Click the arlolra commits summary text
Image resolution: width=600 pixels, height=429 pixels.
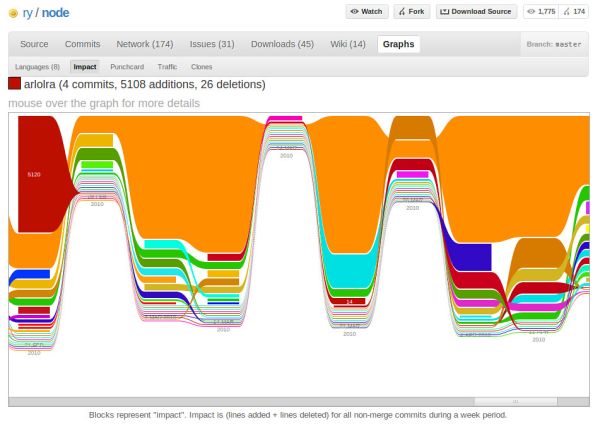[x=145, y=84]
